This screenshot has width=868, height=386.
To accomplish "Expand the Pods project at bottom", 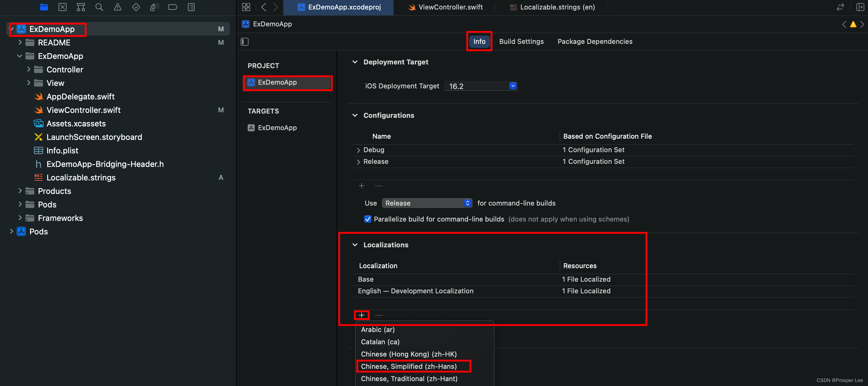I will coord(11,231).
